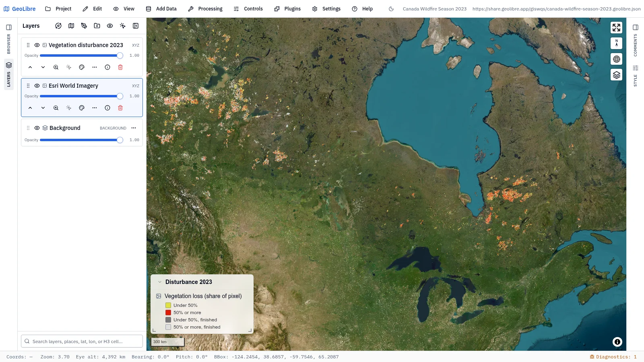Image resolution: width=644 pixels, height=362 pixels.
Task: Open the Style side tab
Action: click(x=636, y=76)
